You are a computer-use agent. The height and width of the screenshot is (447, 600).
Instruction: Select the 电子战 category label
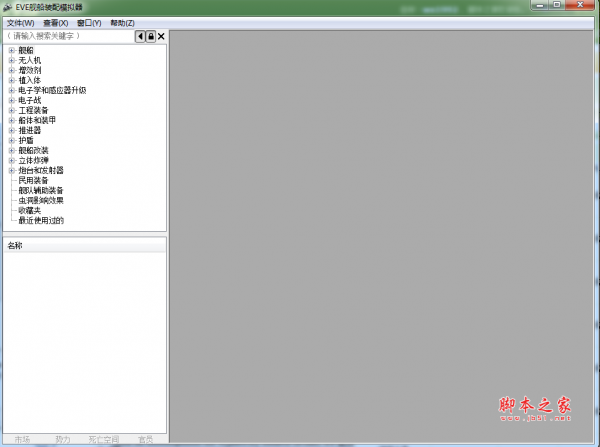[x=30, y=100]
